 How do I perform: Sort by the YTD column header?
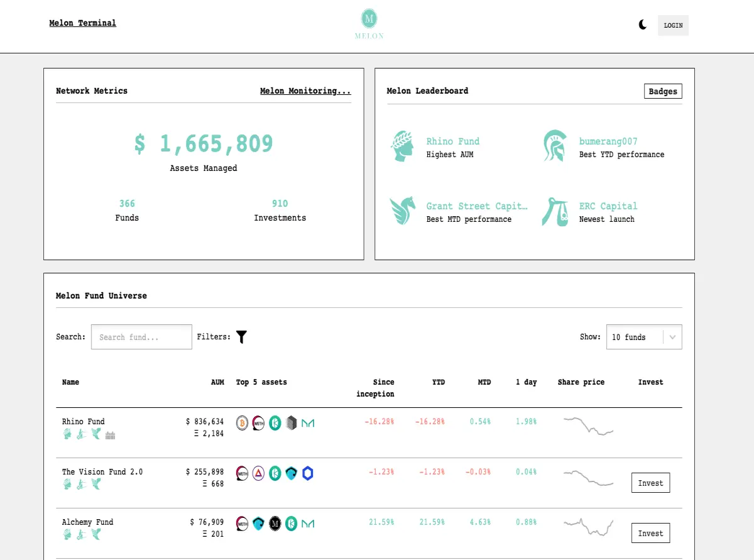[x=438, y=382]
